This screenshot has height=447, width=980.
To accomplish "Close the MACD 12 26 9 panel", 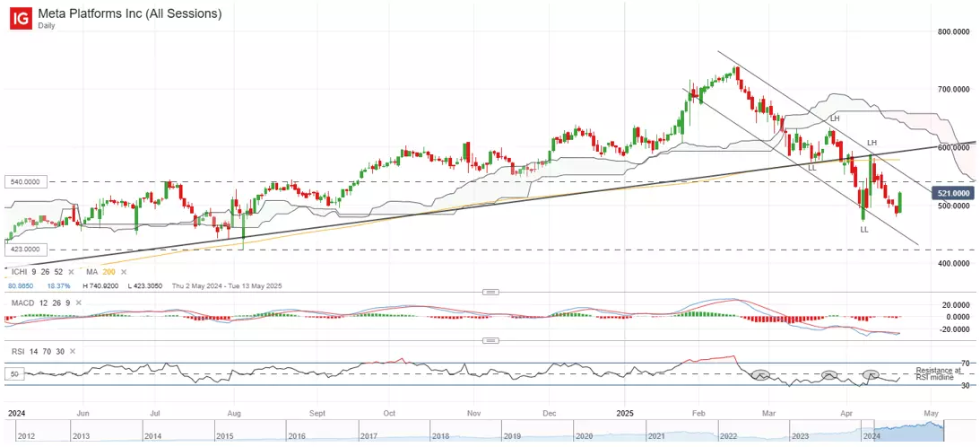I will point(79,302).
